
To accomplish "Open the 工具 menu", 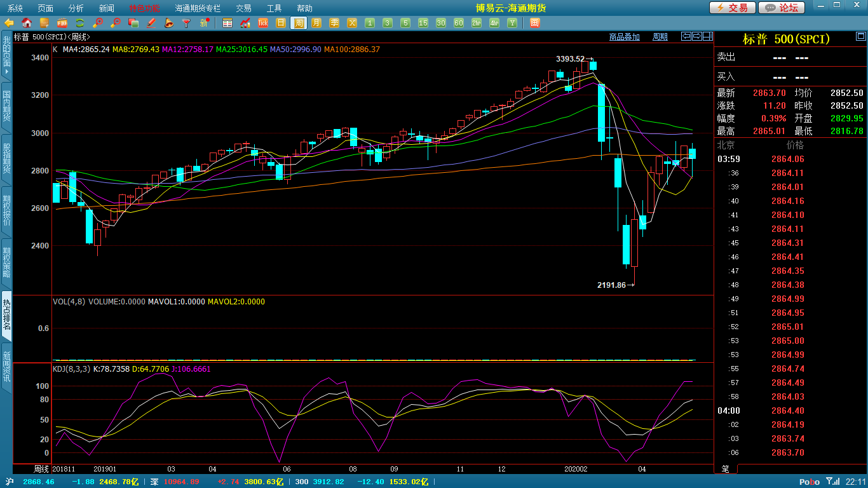I will tap(274, 8).
